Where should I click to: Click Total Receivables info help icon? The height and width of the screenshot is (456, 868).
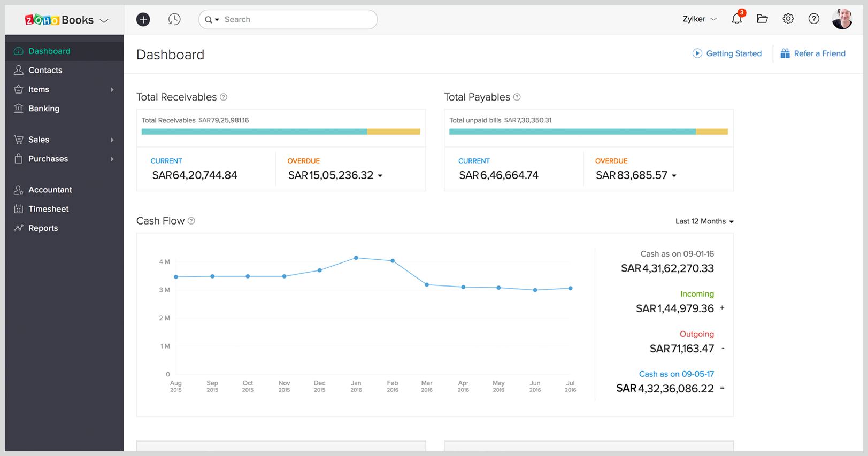[x=224, y=97]
